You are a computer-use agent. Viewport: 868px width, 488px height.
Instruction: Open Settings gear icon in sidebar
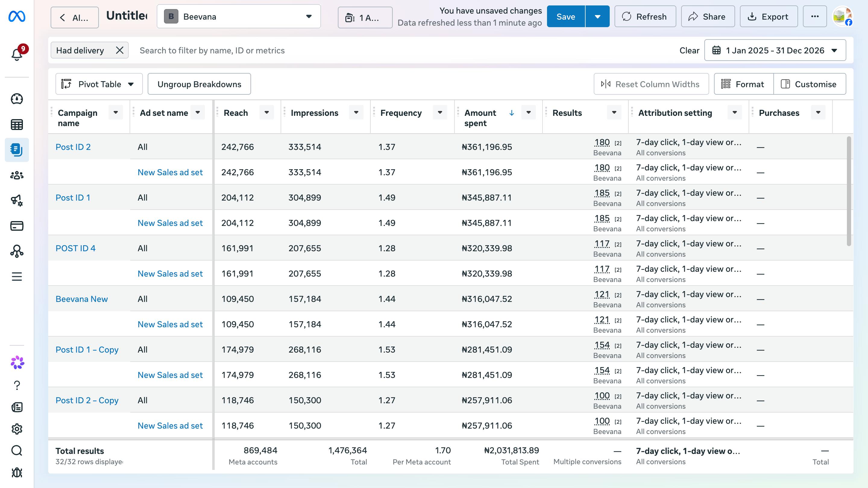[x=17, y=429]
